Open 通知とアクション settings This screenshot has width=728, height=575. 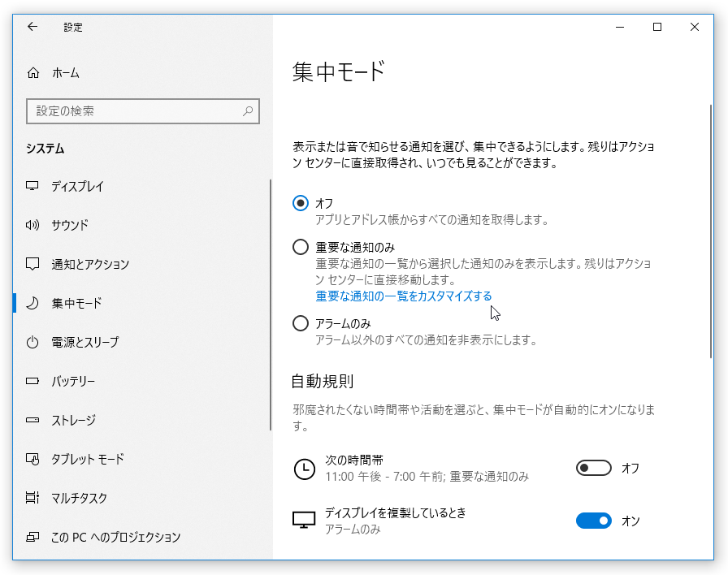click(x=141, y=264)
